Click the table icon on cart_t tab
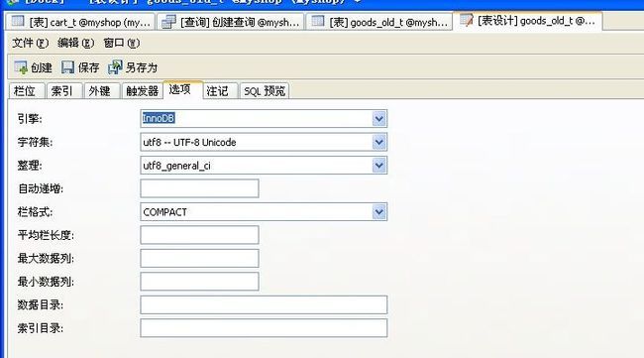This screenshot has height=358, width=644. 18,22
